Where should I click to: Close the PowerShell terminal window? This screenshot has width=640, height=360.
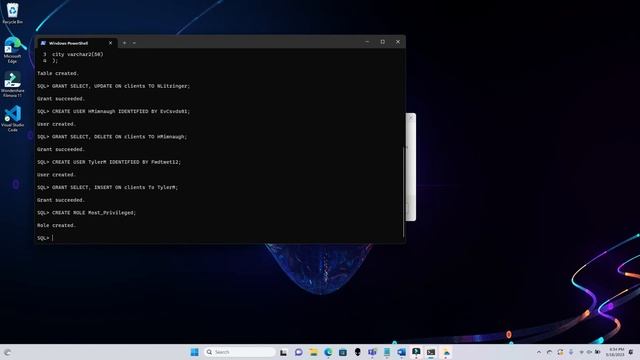(398, 42)
